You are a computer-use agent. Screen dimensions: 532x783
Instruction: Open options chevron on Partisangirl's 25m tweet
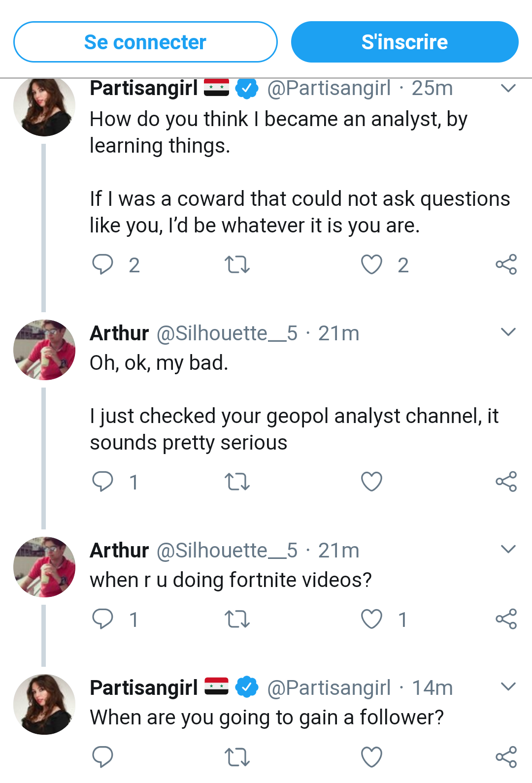pyautogui.click(x=508, y=88)
